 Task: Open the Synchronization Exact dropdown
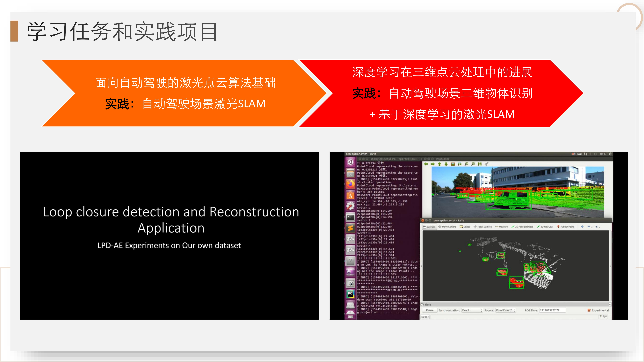[472, 310]
